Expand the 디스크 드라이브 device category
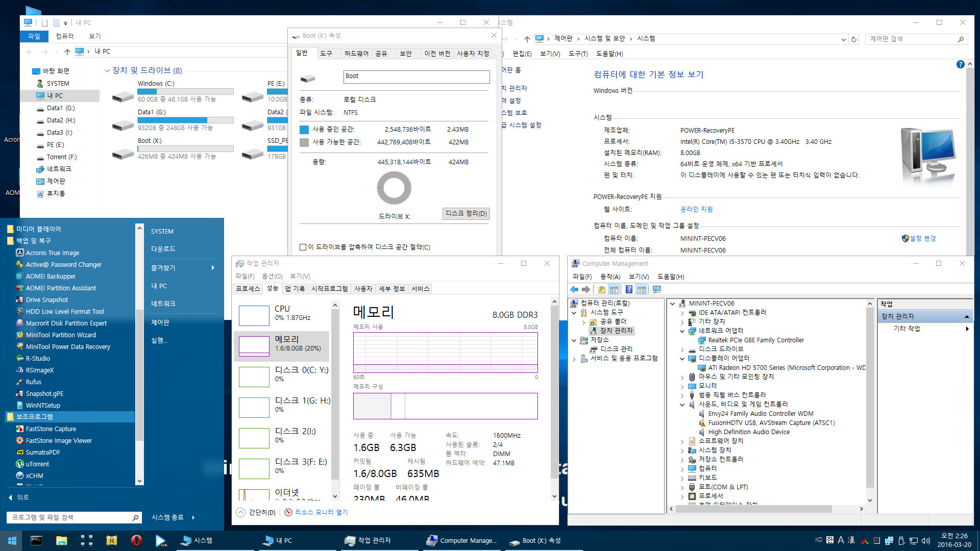The width and height of the screenshot is (980, 551). (x=682, y=349)
